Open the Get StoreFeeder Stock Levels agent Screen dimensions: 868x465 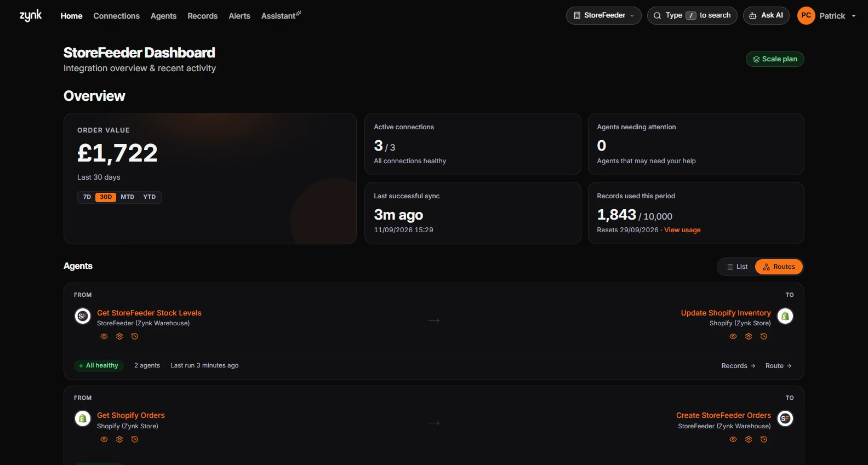pos(149,313)
